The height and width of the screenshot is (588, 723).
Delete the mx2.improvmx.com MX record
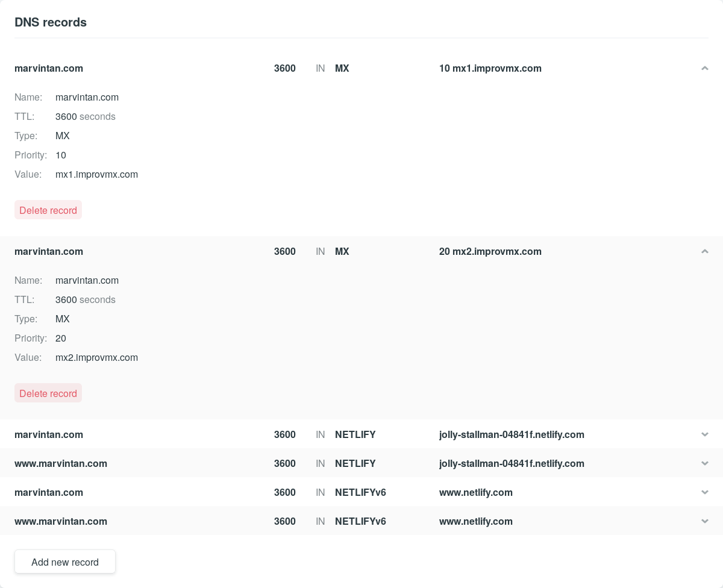tap(48, 393)
